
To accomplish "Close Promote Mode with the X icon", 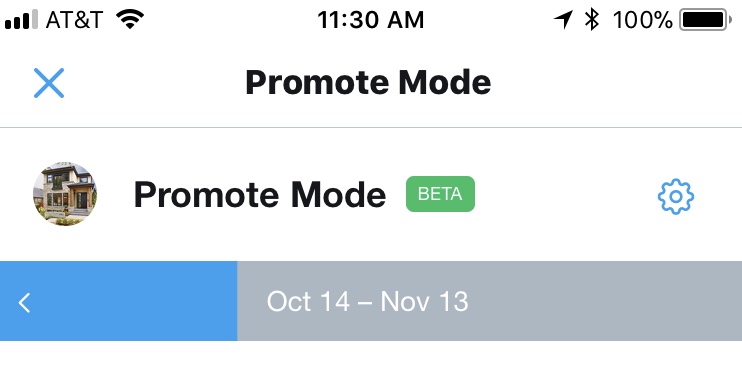I will pyautogui.click(x=49, y=83).
